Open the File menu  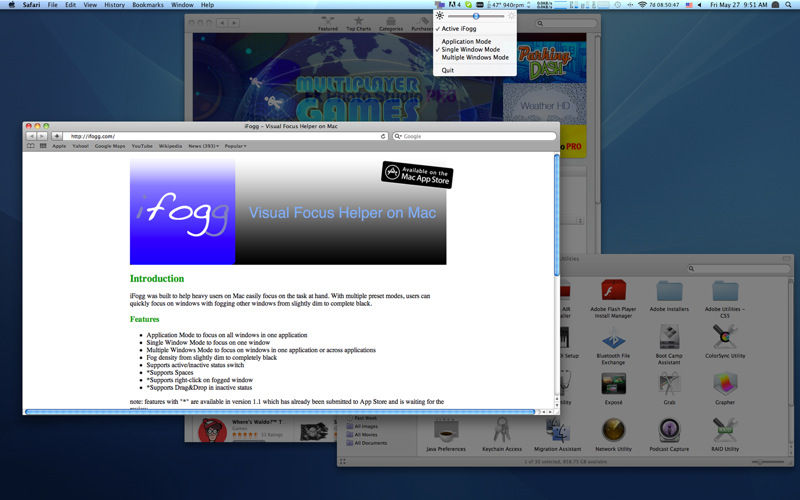[x=53, y=5]
